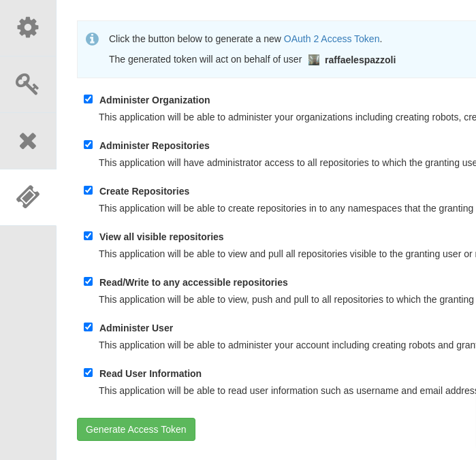This screenshot has height=460, width=476.
Task: Open the gear settings tab in sidebar
Action: coord(28,28)
